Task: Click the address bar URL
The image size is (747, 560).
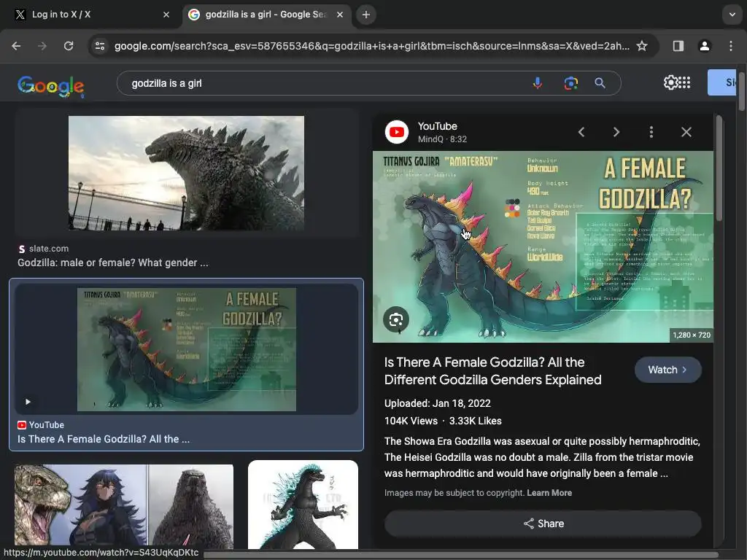Action: coord(371,46)
